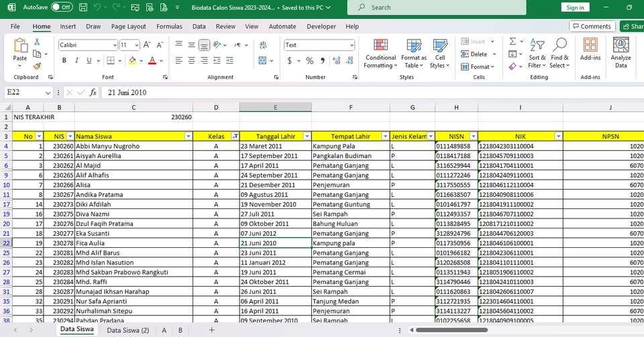
Task: Open the Formulas tab
Action: pyautogui.click(x=169, y=26)
